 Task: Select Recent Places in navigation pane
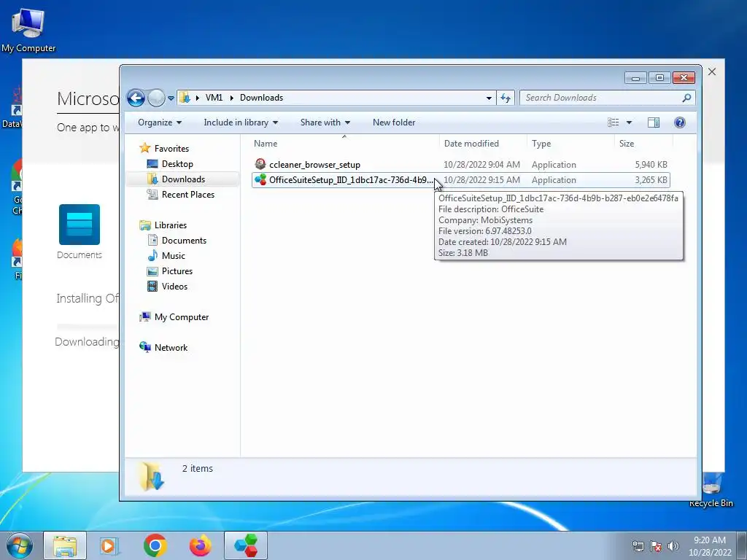[x=187, y=194]
